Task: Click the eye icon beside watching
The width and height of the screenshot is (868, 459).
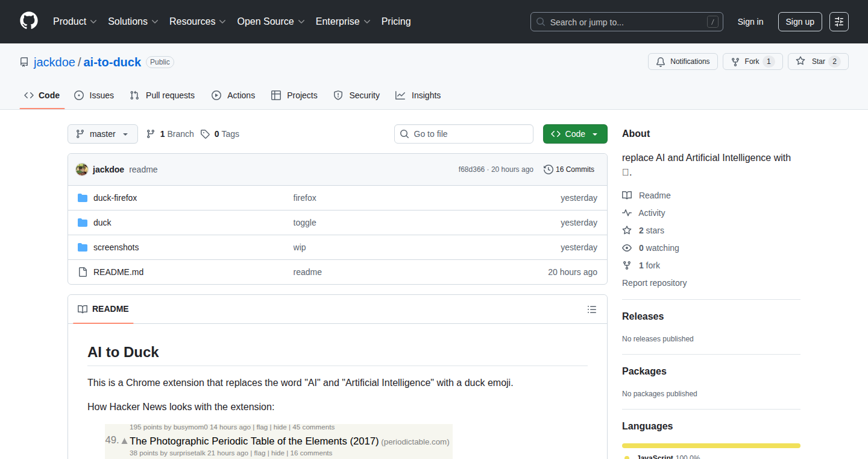Action: click(627, 248)
